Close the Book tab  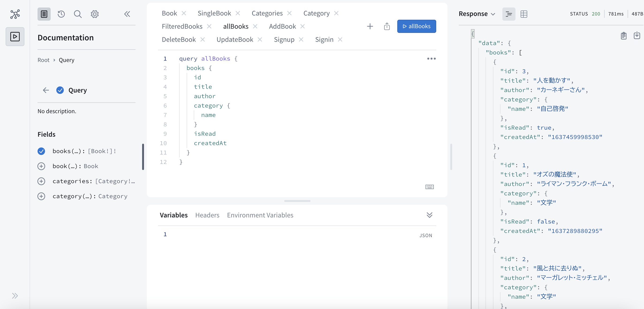pyautogui.click(x=184, y=13)
